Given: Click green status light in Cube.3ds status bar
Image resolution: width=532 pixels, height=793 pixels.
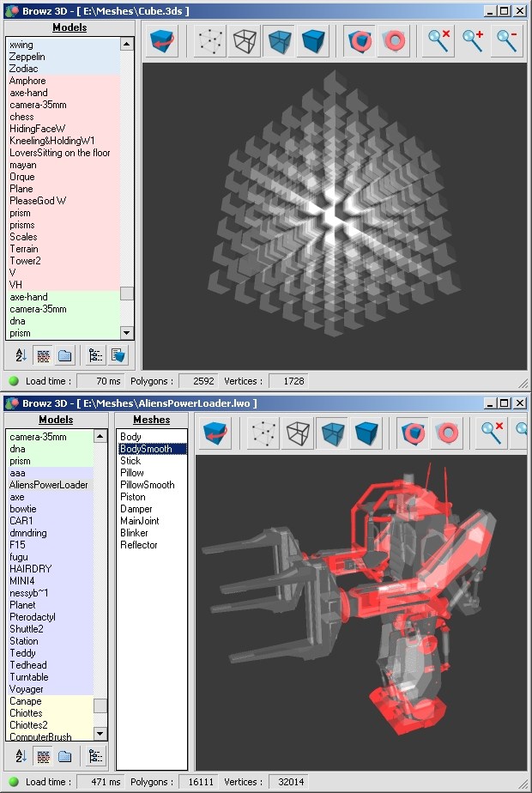Looking at the screenshot, I should pyautogui.click(x=15, y=381).
